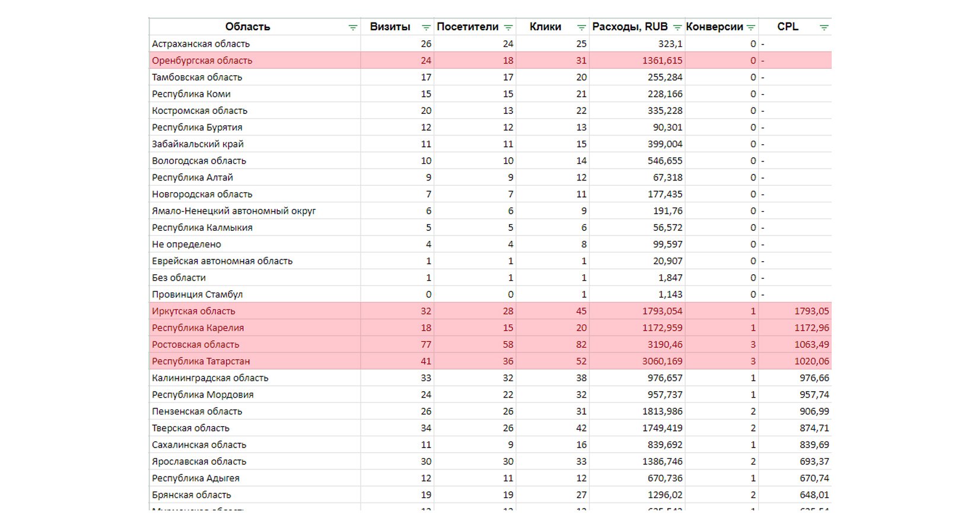980x527 pixels.
Task: Click the Брянская область cell
Action: pyautogui.click(x=191, y=495)
